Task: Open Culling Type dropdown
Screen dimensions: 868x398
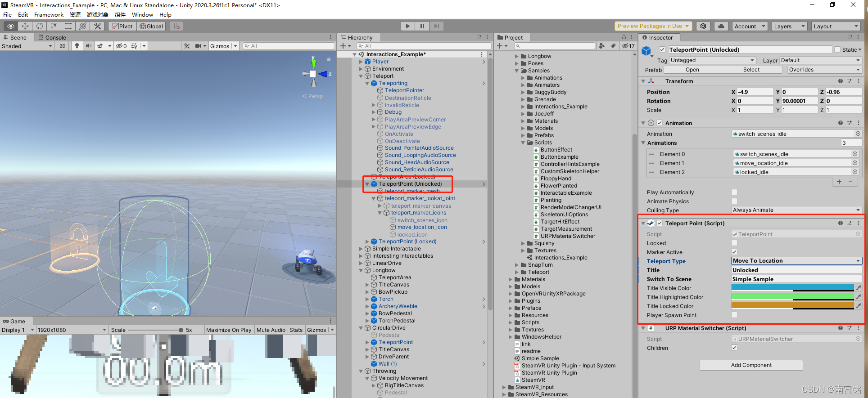Action: tap(796, 210)
